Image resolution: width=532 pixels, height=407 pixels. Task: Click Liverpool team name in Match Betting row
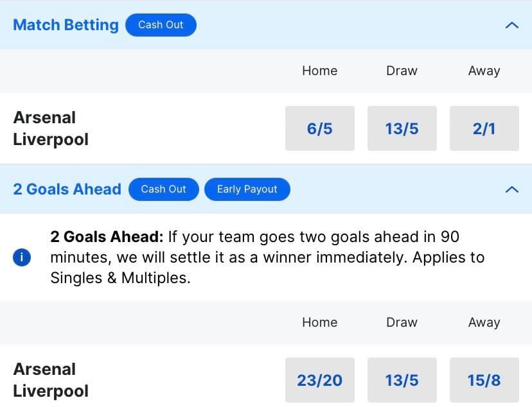(x=51, y=139)
